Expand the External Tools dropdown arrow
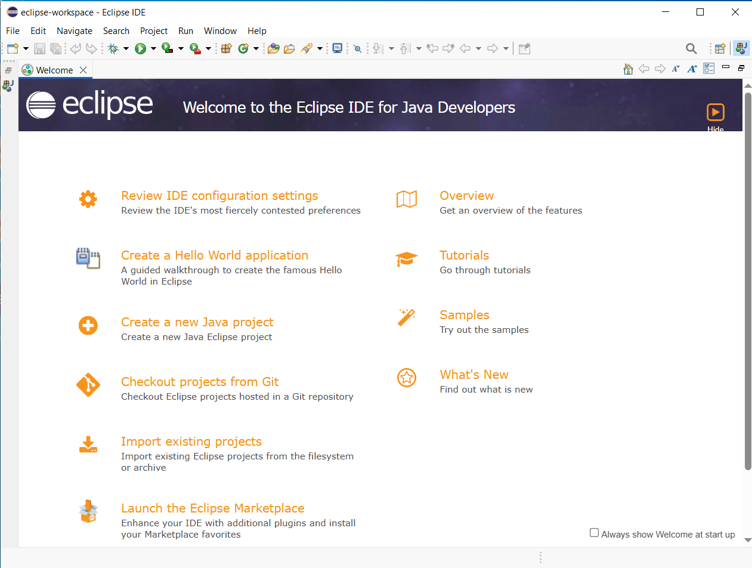Viewport: 752px width, 568px height. tap(208, 48)
